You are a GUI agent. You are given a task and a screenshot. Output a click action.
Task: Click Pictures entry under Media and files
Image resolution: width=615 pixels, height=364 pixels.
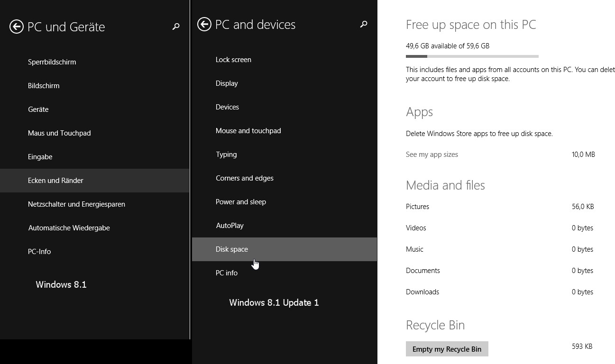tap(417, 207)
